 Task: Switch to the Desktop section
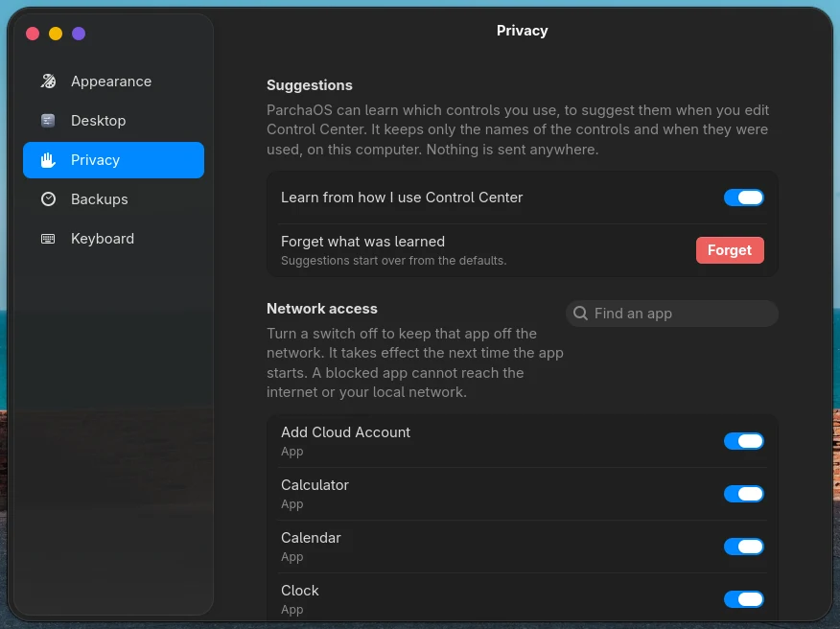[x=113, y=121]
